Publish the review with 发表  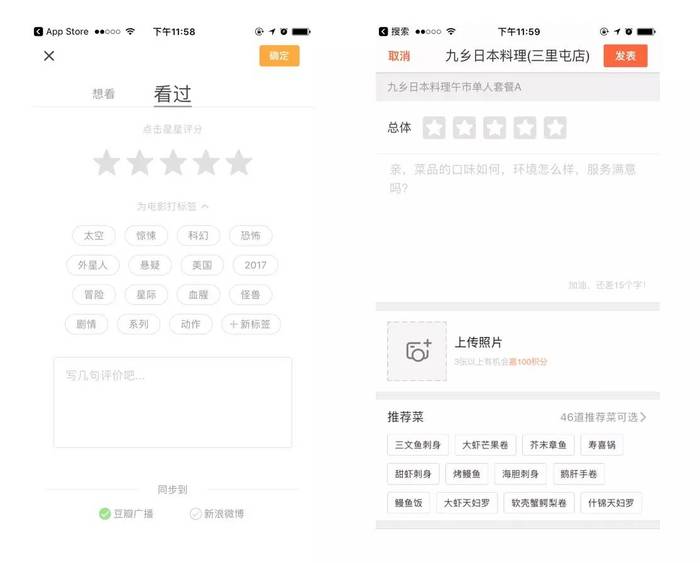point(625,56)
